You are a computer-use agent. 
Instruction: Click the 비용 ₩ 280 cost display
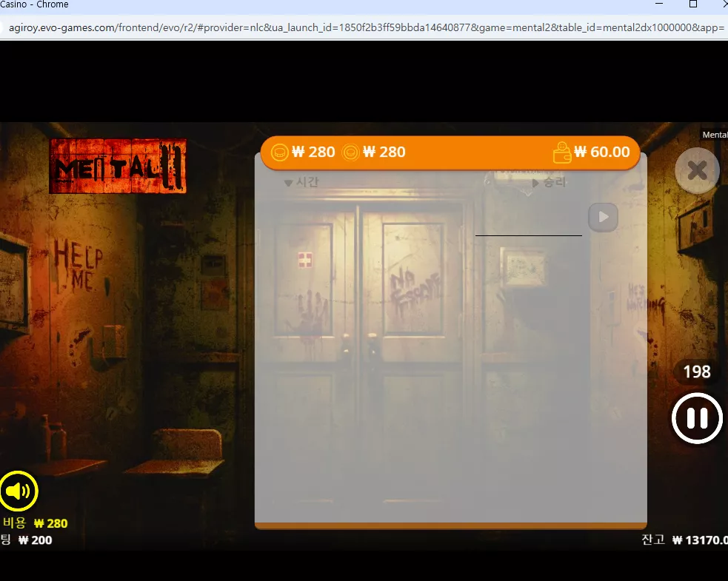point(36,523)
